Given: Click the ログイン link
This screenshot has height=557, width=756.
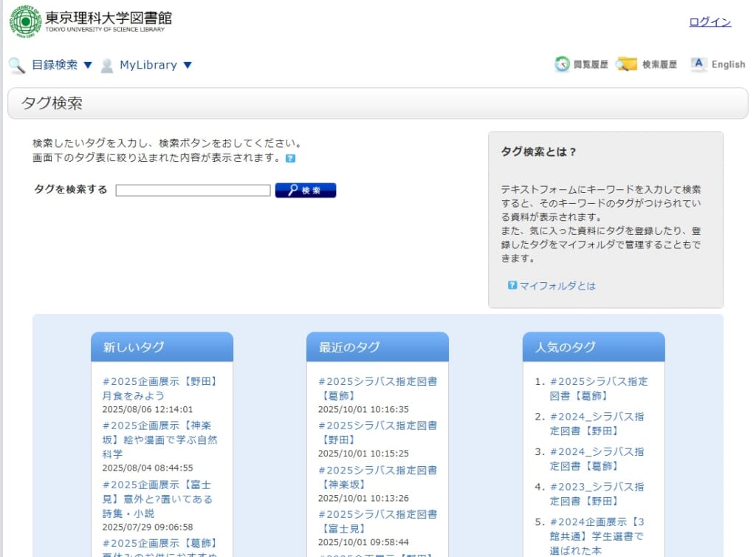Looking at the screenshot, I should tap(709, 22).
